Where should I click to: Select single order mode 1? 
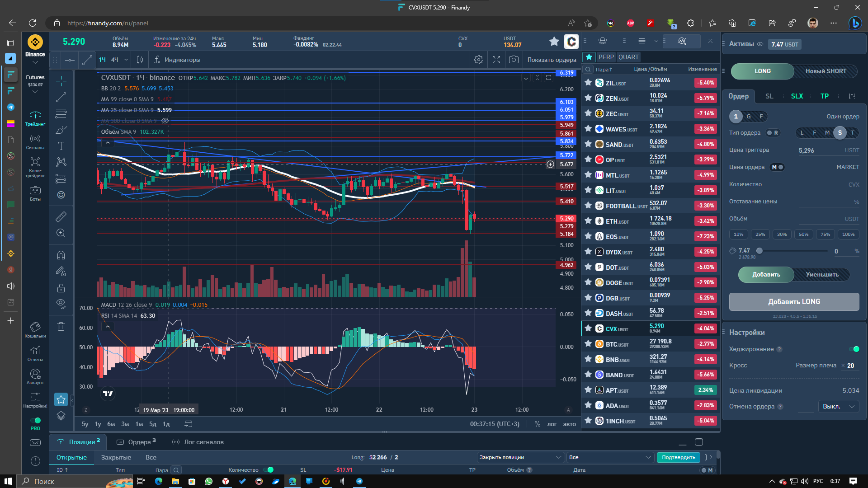click(736, 117)
